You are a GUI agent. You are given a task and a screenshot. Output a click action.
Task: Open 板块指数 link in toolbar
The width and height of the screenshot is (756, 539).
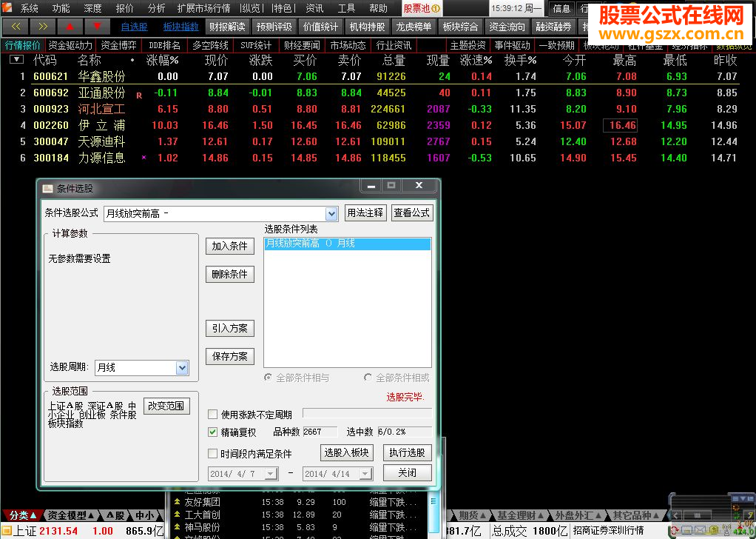click(180, 27)
